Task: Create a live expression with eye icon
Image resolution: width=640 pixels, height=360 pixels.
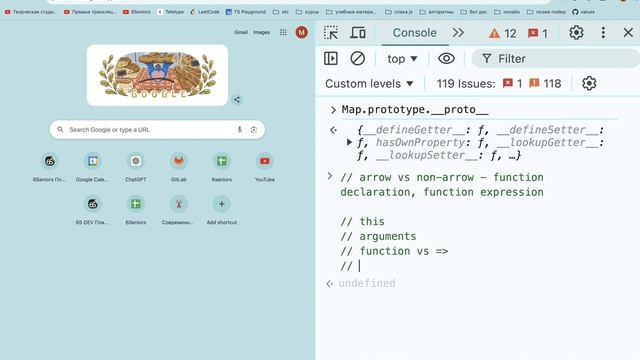Action: [447, 58]
